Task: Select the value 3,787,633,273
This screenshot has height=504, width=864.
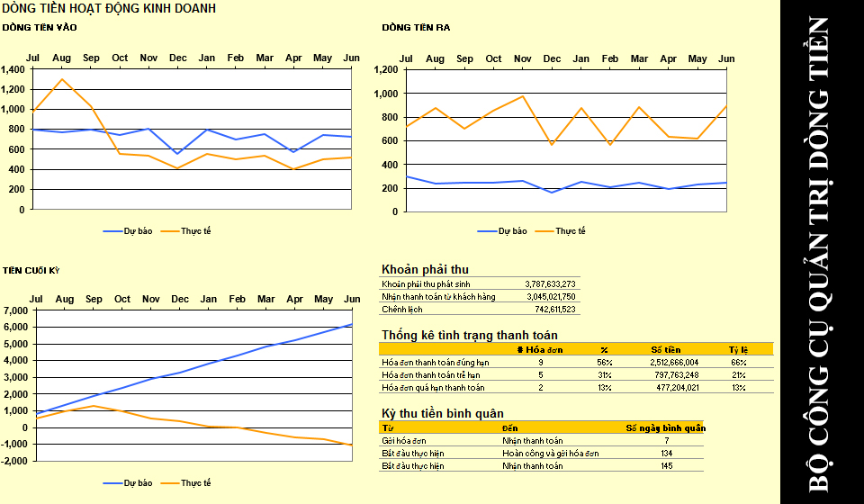Action: coord(550,284)
